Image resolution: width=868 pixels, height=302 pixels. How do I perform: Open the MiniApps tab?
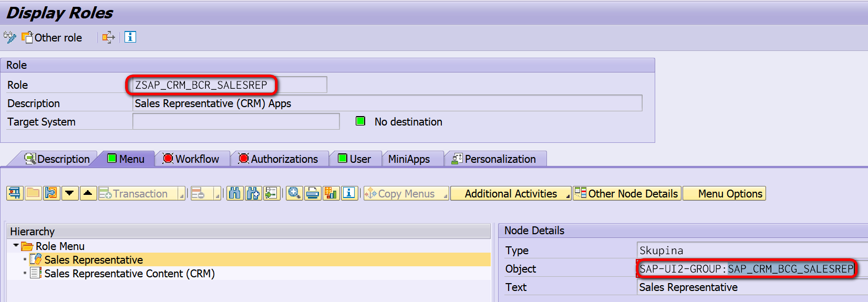[409, 159]
